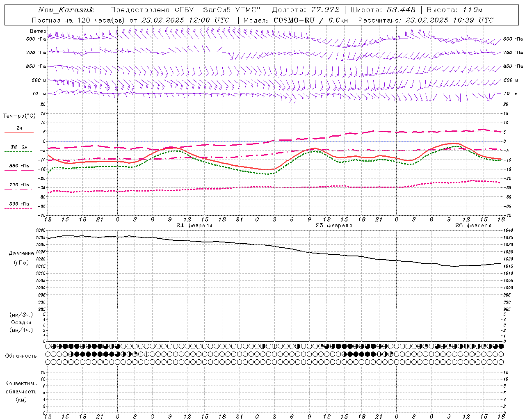Click the 'Модель COSMO-RU / 6.6км' text
The width and height of the screenshot is (525, 420).
click(x=295, y=20)
